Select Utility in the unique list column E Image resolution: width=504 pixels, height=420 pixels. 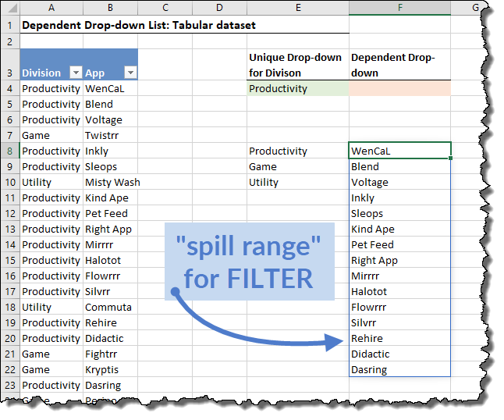click(x=297, y=182)
